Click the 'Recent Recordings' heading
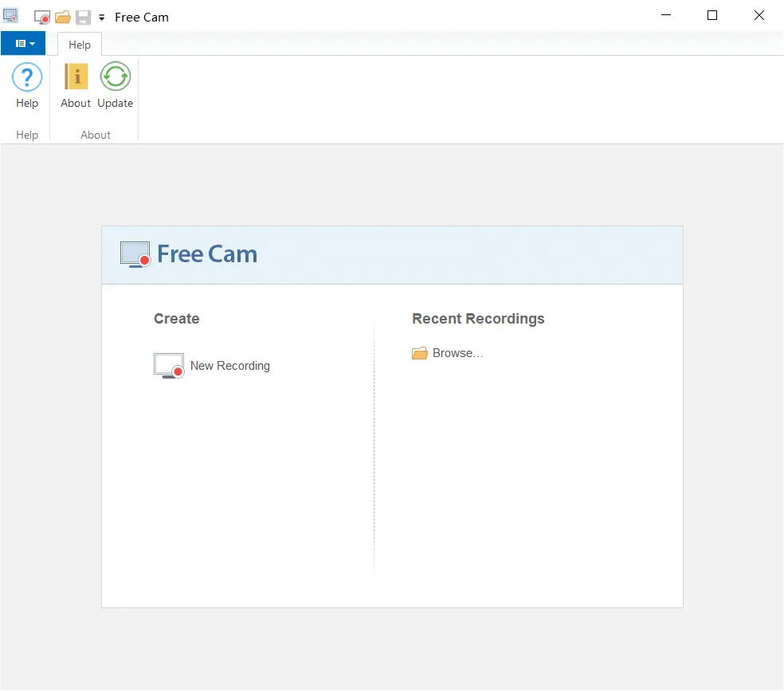Viewport: 784px width, 691px height. tap(478, 319)
